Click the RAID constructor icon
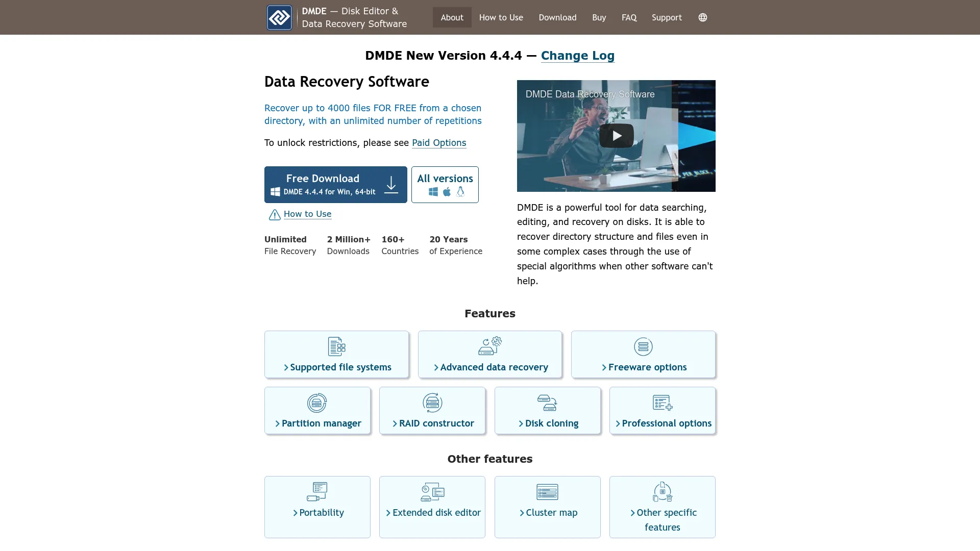This screenshot has width=980, height=551. (x=432, y=403)
